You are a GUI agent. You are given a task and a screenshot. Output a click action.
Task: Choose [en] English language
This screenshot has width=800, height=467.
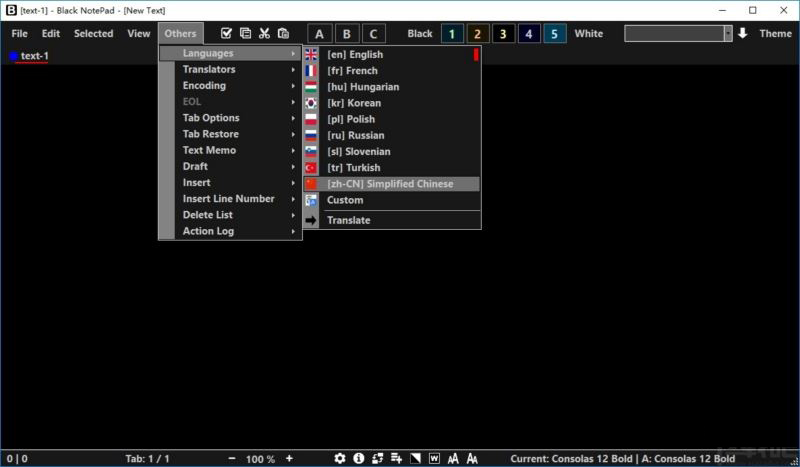click(x=392, y=55)
